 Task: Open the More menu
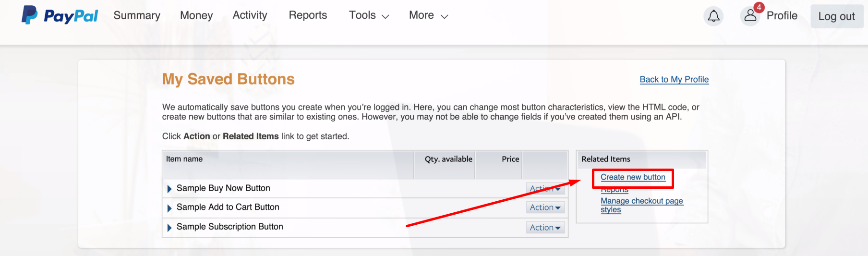tap(428, 15)
